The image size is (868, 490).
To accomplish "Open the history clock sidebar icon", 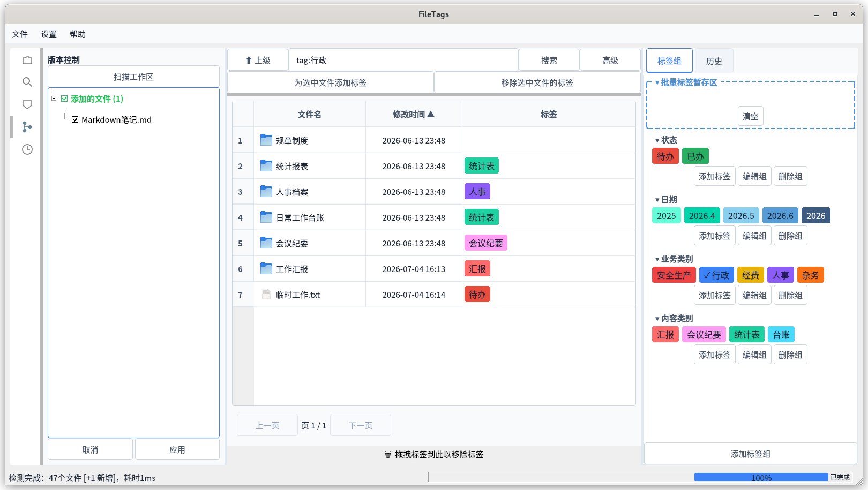I will click(x=27, y=149).
